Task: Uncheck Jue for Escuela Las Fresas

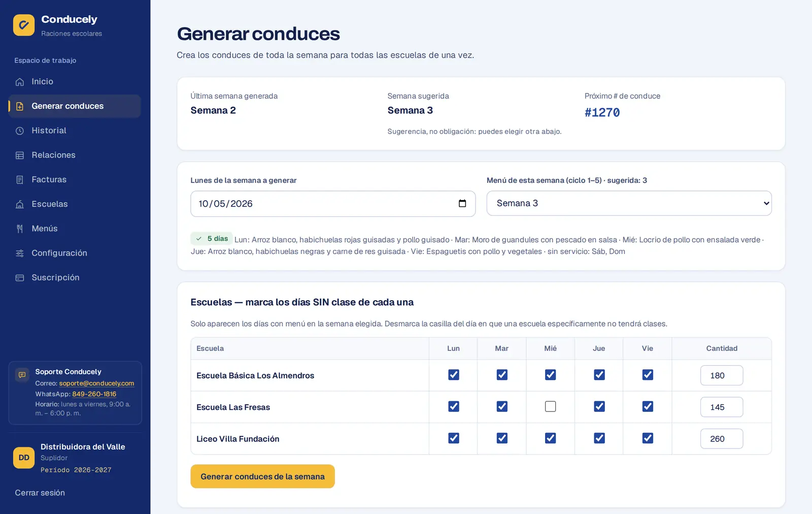Action: click(599, 406)
